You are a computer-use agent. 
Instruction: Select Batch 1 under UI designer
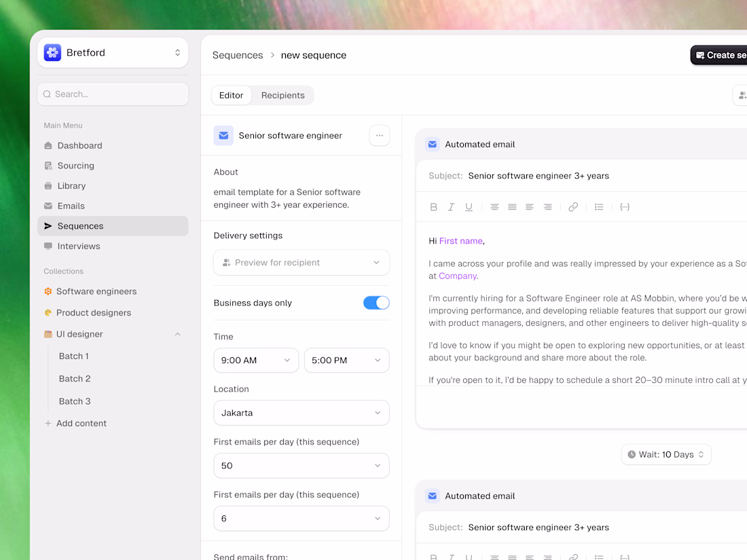click(74, 356)
